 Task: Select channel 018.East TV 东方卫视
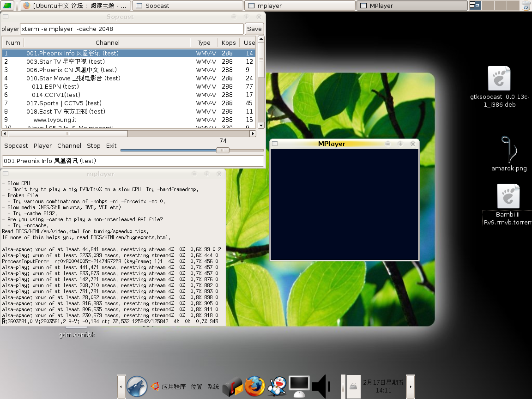129,111
